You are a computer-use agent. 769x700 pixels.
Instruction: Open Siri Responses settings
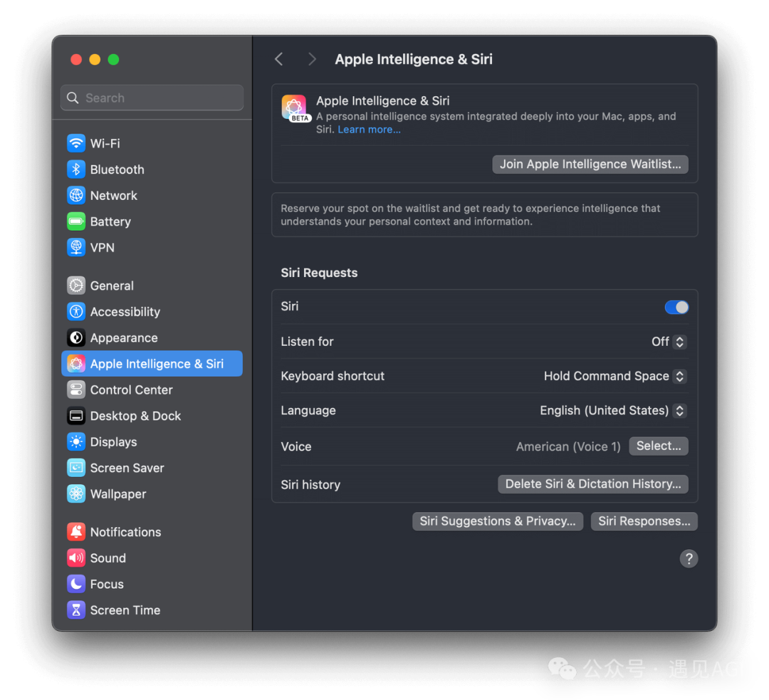(x=644, y=521)
